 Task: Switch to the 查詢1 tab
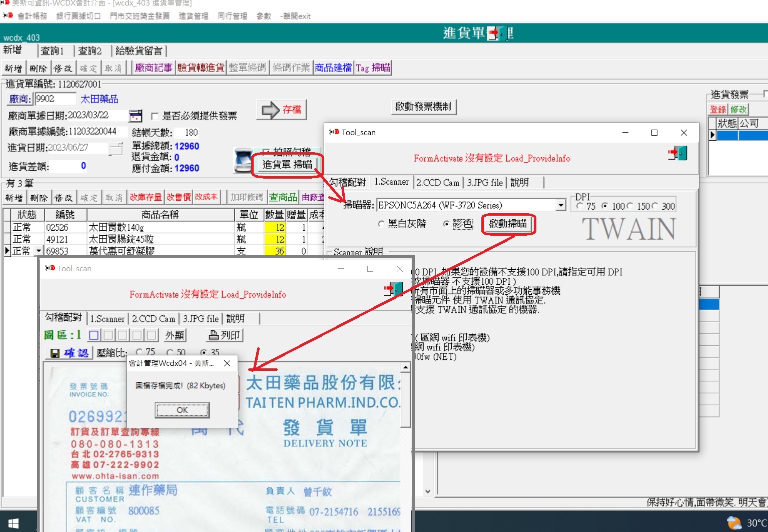coord(52,51)
